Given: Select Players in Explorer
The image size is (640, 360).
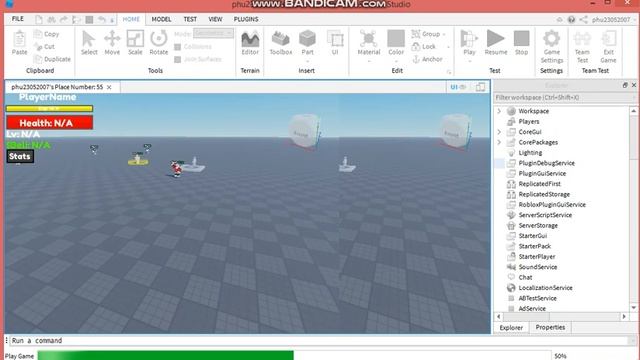Looking at the screenshot, I should tap(529, 122).
